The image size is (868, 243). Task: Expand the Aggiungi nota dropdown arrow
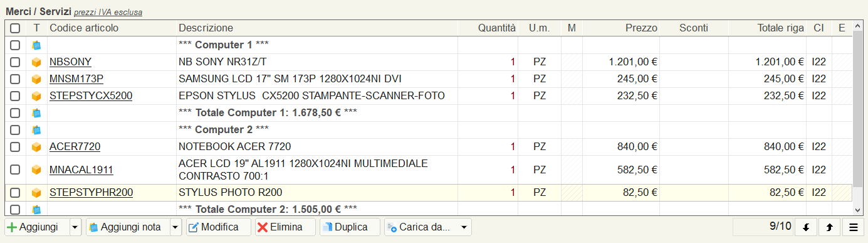click(175, 227)
